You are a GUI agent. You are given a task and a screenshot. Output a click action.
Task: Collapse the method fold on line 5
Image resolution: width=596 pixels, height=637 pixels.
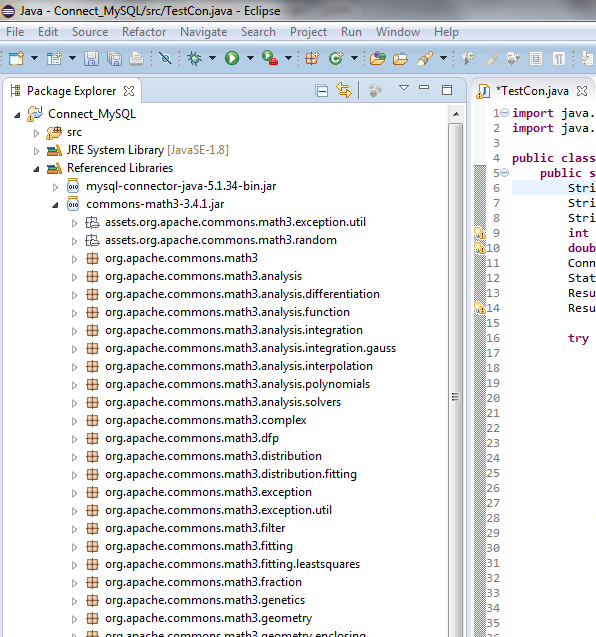pyautogui.click(x=504, y=173)
